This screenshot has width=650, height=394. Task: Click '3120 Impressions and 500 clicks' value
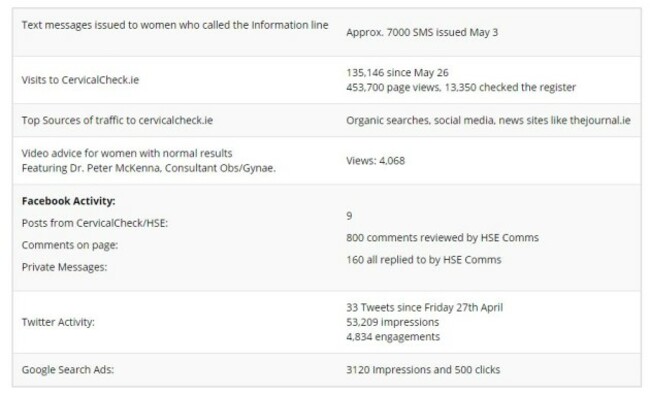pyautogui.click(x=423, y=370)
